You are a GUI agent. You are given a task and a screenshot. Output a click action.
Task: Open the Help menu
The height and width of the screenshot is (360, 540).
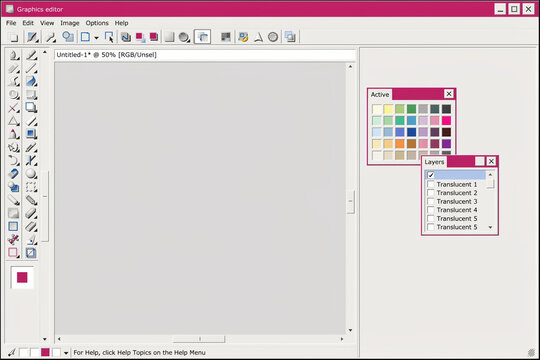[122, 23]
